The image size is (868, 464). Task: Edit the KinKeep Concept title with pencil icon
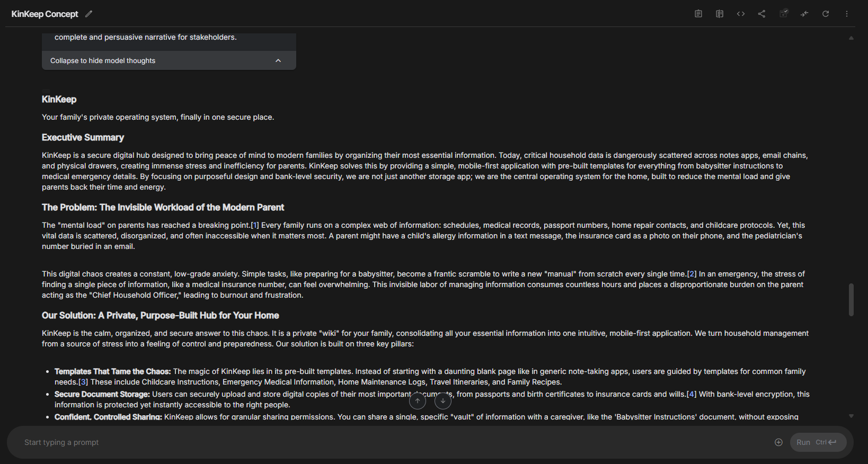[x=88, y=14]
